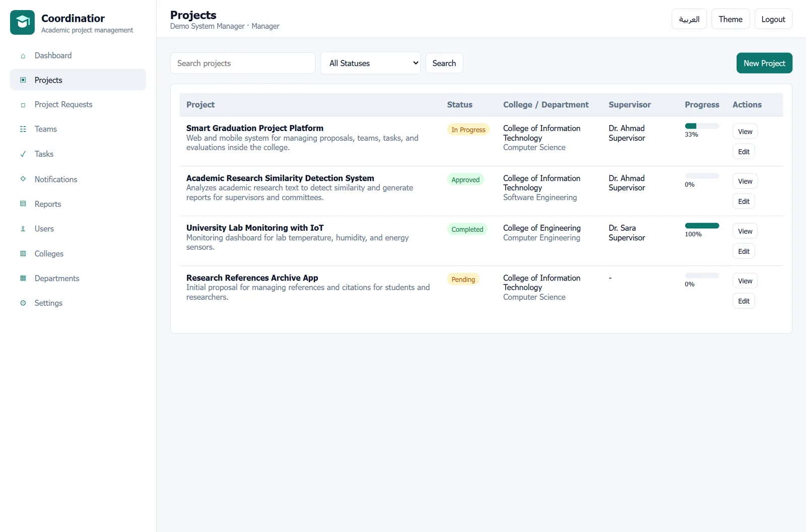This screenshot has height=532, width=806.
Task: Edit University Lab Monitoring with IoT
Action: pos(744,251)
